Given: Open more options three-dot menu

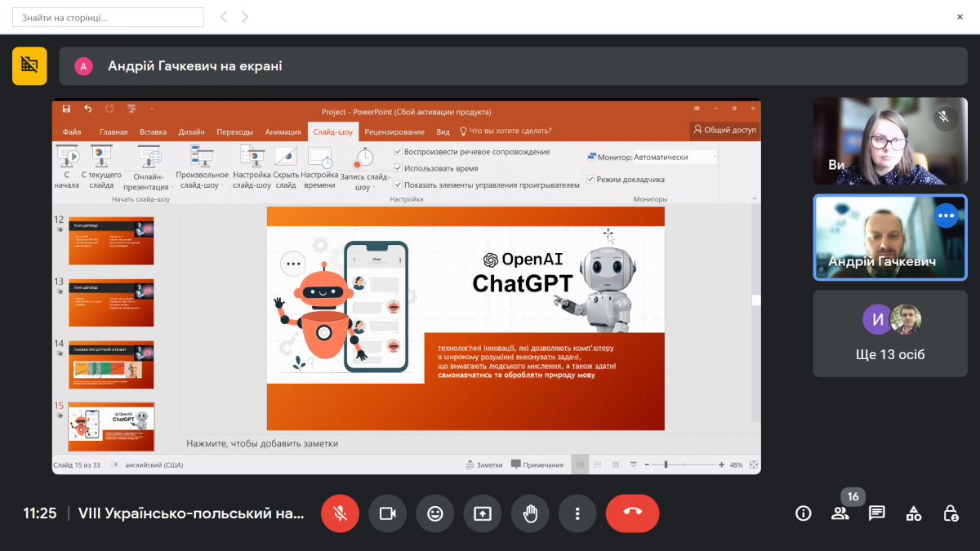Looking at the screenshot, I should (577, 513).
